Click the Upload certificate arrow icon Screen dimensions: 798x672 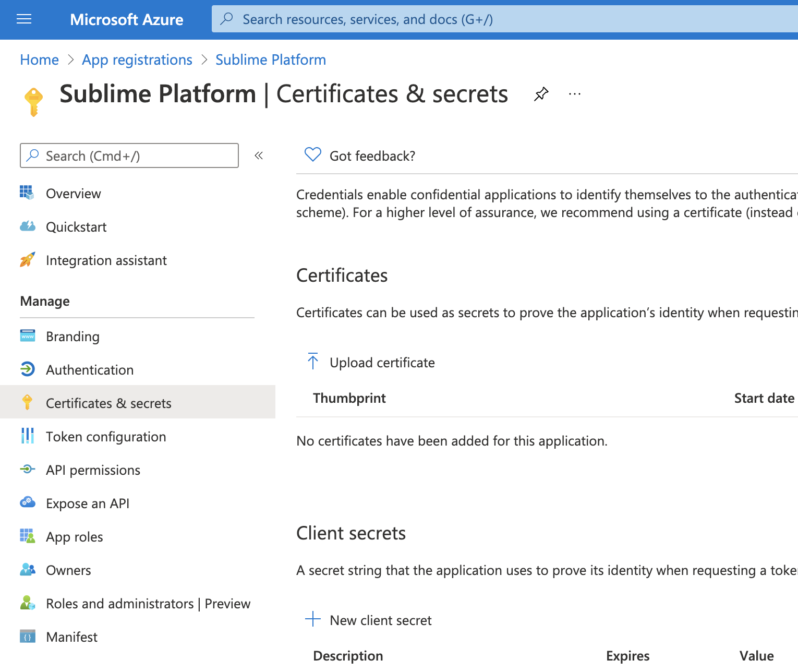[x=313, y=361]
